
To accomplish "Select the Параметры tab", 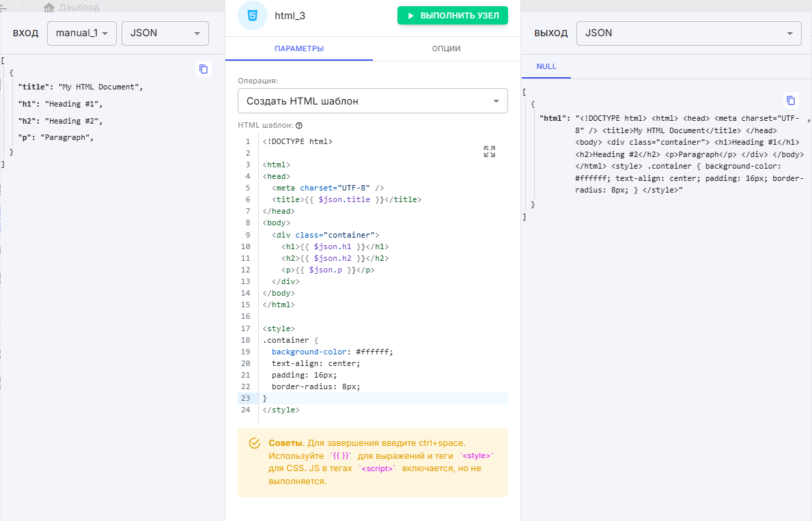I will (x=299, y=48).
